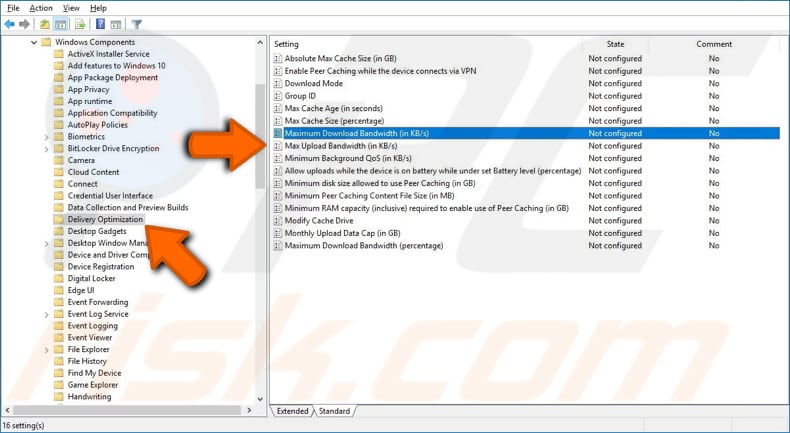Click the policy icon beside Monthly Upload Data Cap

[x=278, y=233]
